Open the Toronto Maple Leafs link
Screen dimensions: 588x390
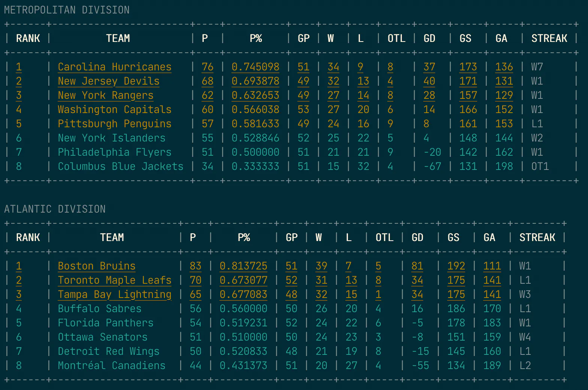[x=114, y=280]
